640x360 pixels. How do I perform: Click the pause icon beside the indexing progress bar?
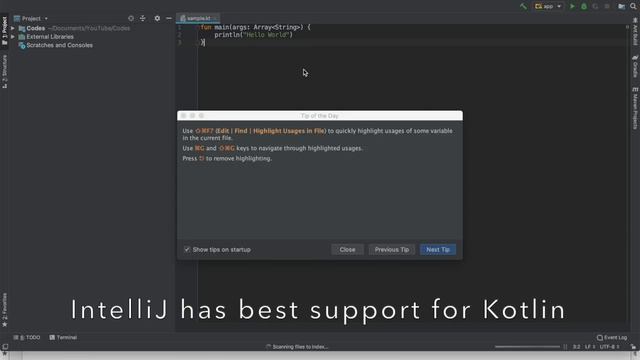[565, 347]
